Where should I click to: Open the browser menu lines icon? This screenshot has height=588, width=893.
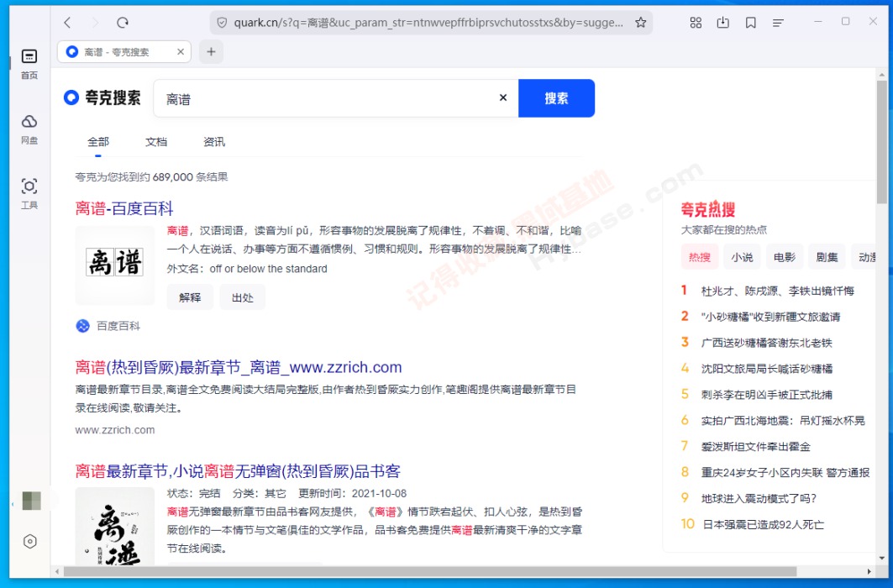[x=778, y=23]
